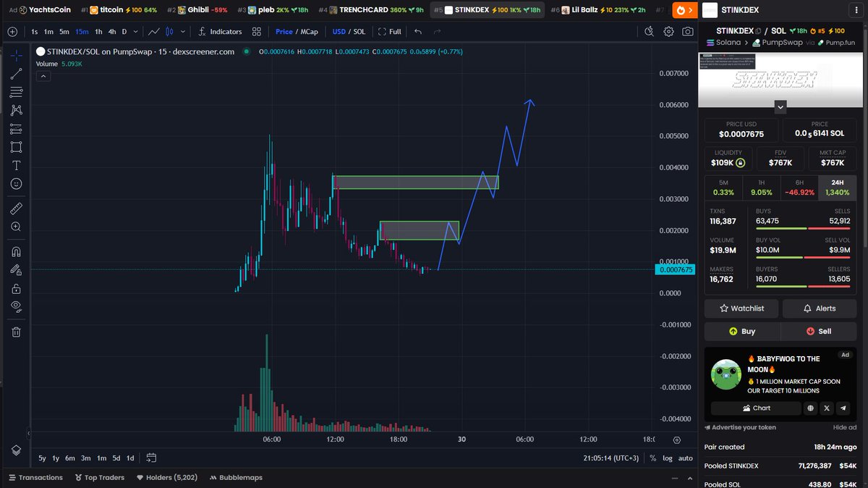Select the 5M price change tab

[723, 188]
